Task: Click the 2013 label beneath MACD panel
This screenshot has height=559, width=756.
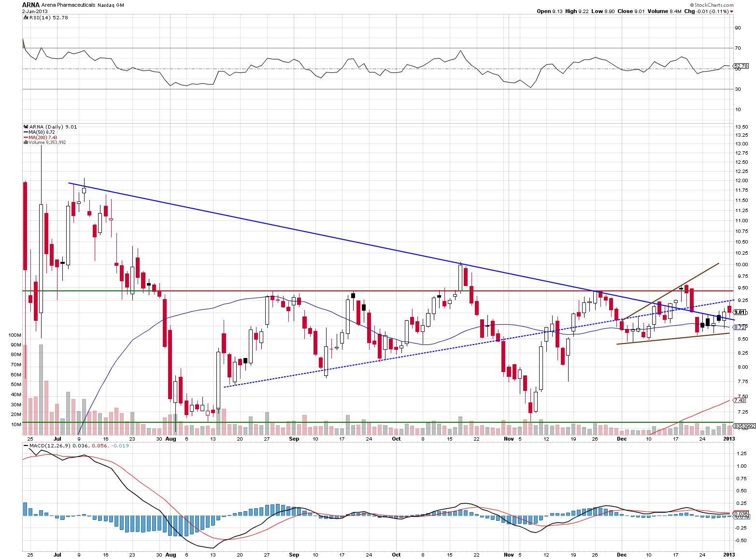Action: (729, 555)
